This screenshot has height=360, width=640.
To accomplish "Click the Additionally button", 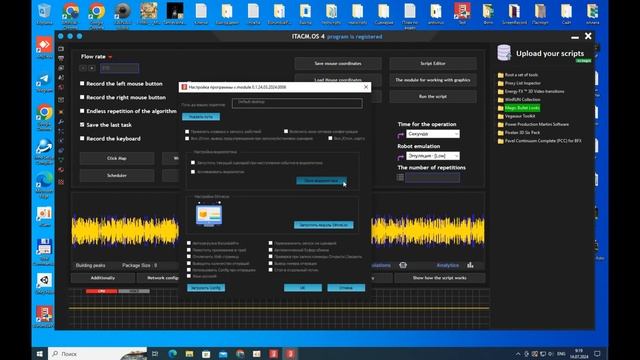I will [103, 278].
